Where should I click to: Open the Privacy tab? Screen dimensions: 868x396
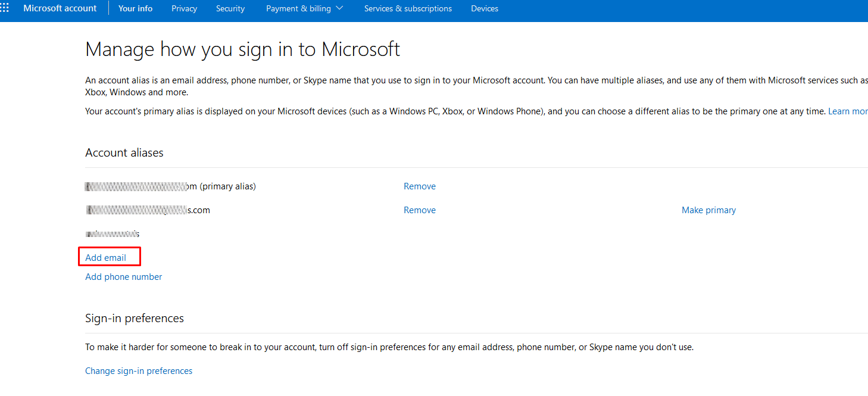tap(184, 8)
